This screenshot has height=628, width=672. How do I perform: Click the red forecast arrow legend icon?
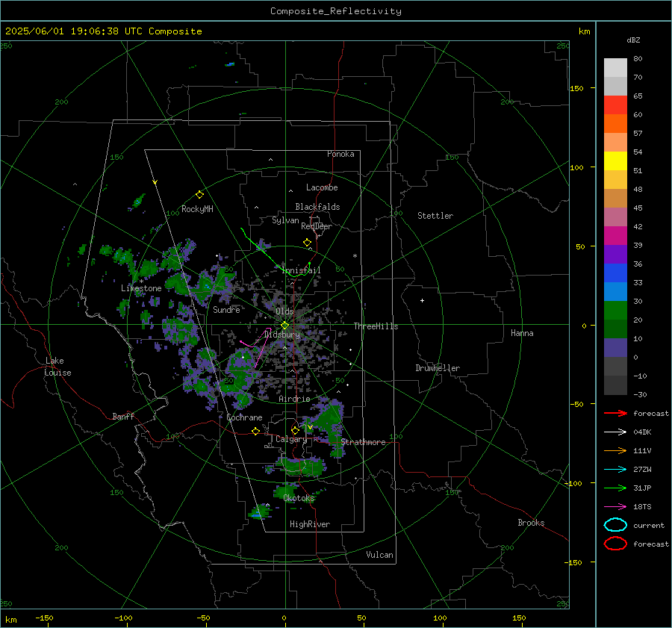point(615,413)
